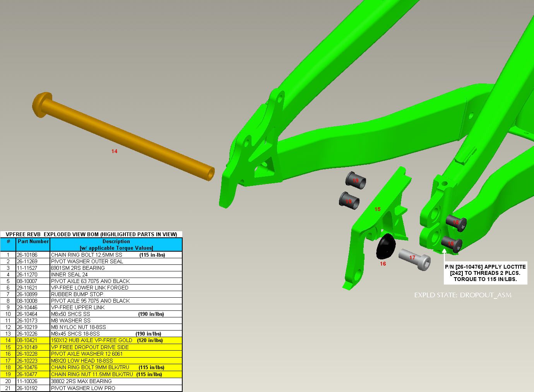Select highlighted row 150X12 HUB AXLE VP-FREE GOLD
The height and width of the screenshot is (392, 534).
[92, 341]
